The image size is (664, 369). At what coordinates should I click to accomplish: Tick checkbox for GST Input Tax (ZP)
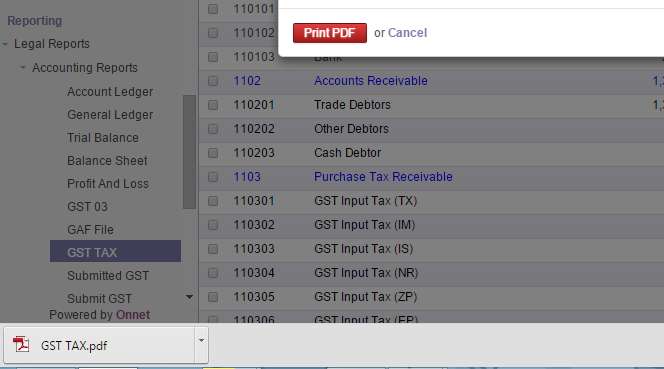[213, 297]
